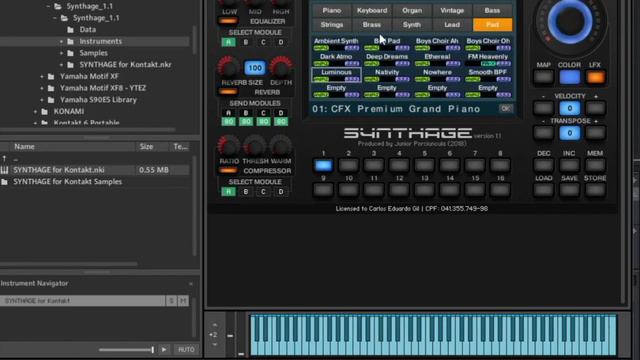Toggle the Compressor power LED
640x360 pixels.
228,170
